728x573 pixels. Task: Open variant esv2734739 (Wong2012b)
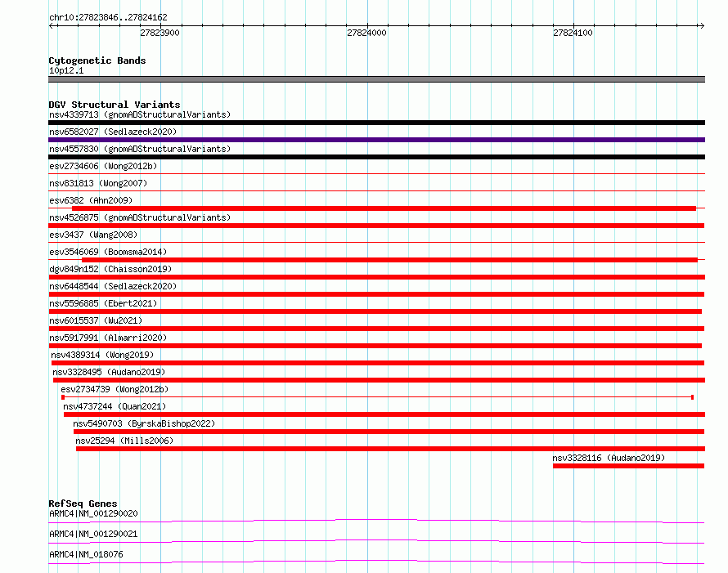click(x=115, y=389)
